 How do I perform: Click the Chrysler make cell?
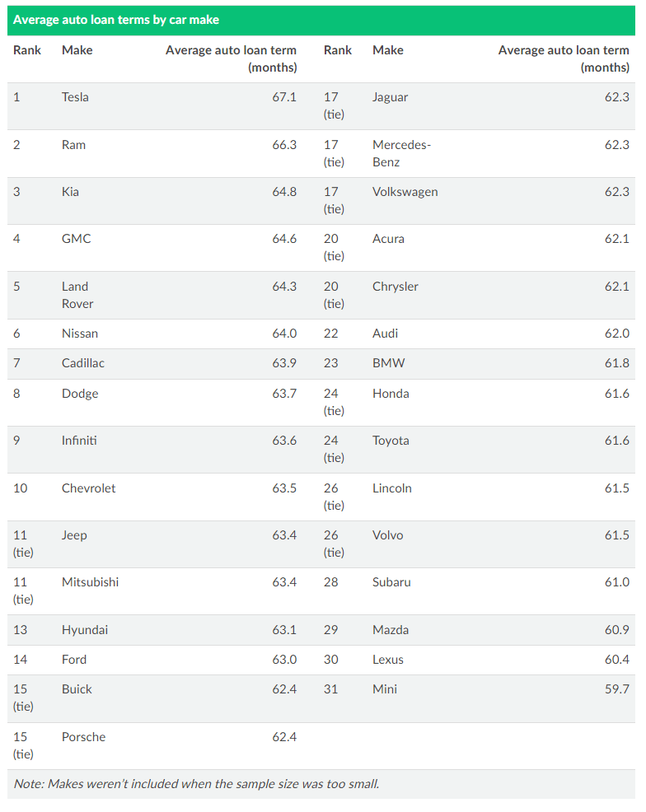[x=396, y=287]
